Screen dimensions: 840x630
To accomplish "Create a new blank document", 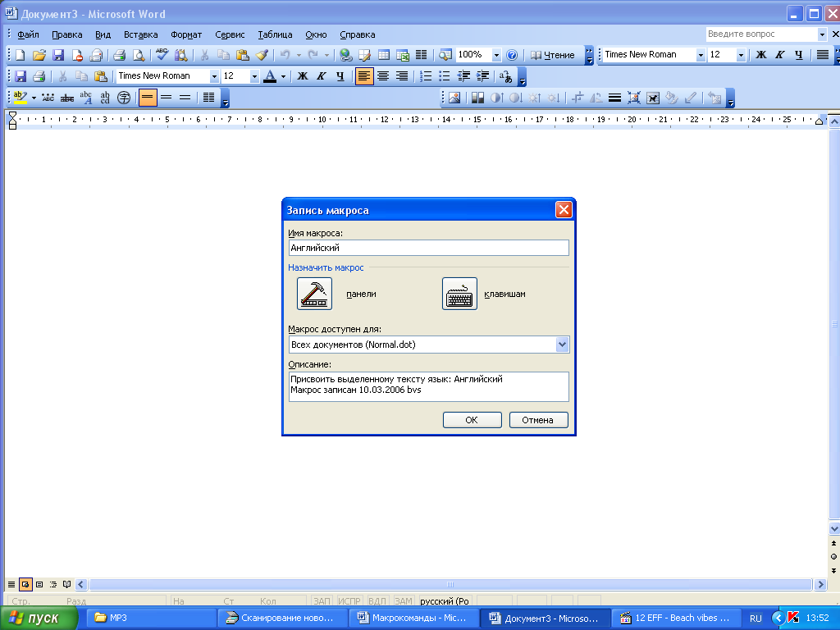I will click(20, 55).
